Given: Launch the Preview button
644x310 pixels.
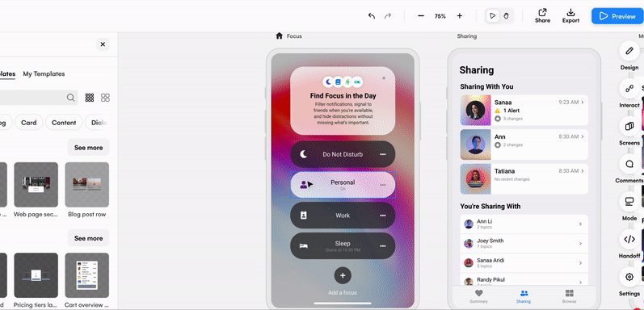Looking at the screenshot, I should 617,16.
